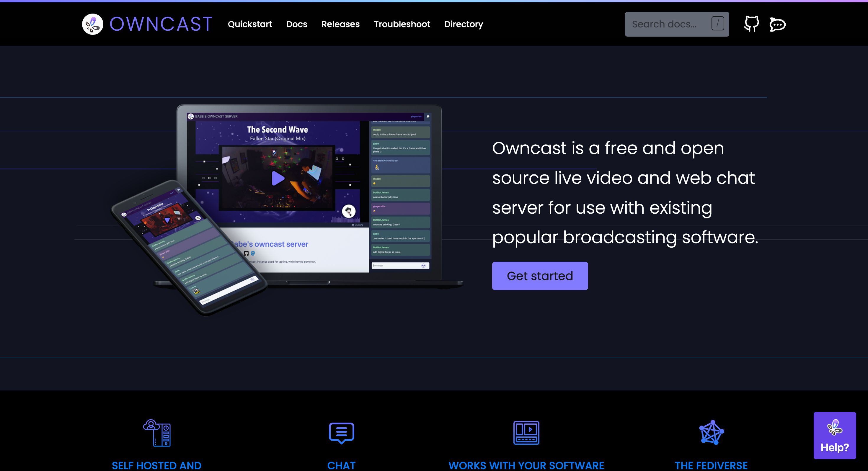Image resolution: width=868 pixels, height=471 pixels.
Task: Open GitHub repository icon
Action: point(751,24)
